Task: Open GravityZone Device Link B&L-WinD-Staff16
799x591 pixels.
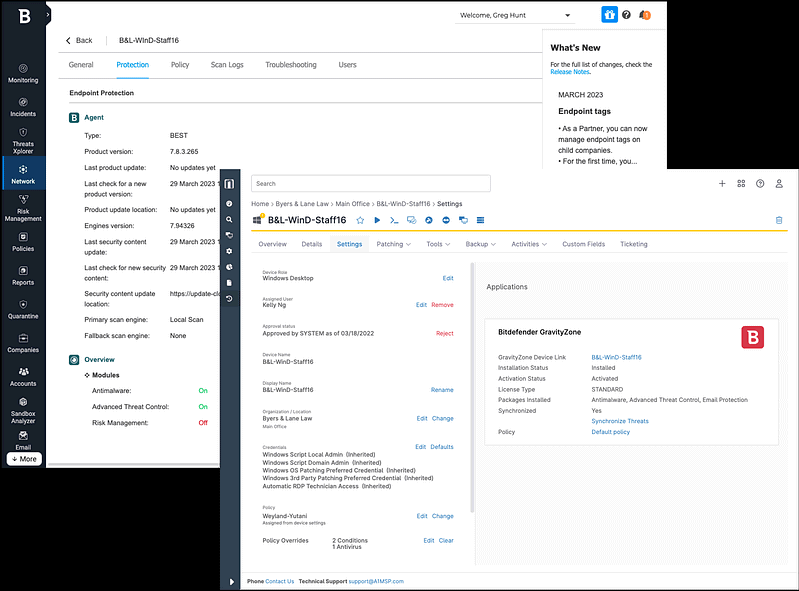Action: [617, 357]
